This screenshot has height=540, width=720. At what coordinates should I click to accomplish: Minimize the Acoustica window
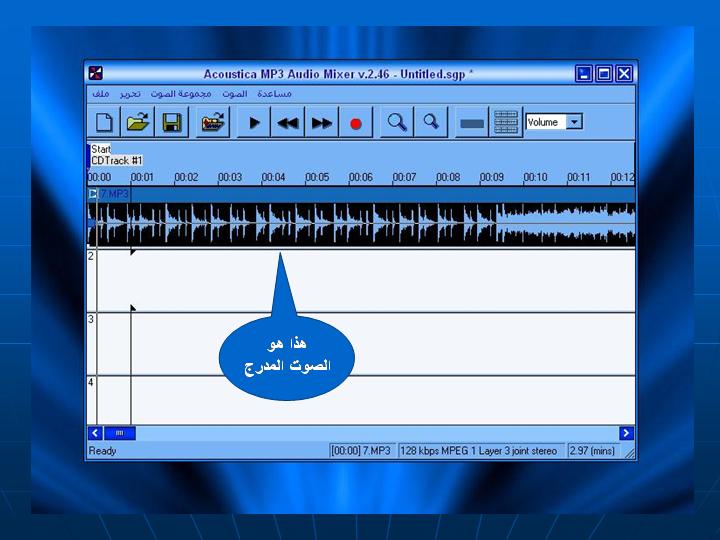click(584, 73)
